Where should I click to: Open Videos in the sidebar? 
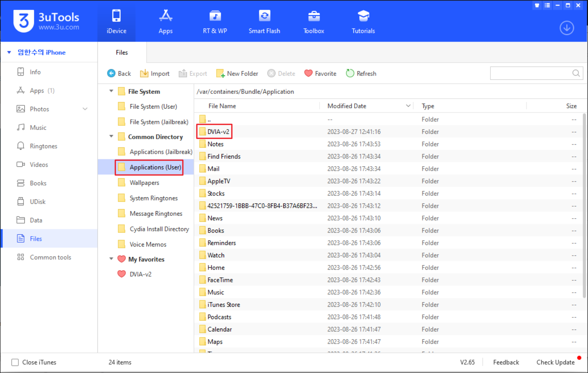49,164
